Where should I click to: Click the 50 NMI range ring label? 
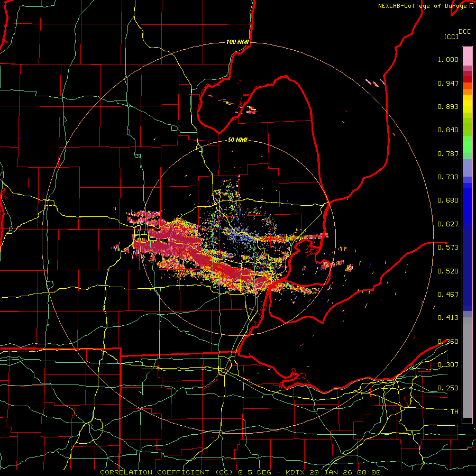(x=237, y=140)
